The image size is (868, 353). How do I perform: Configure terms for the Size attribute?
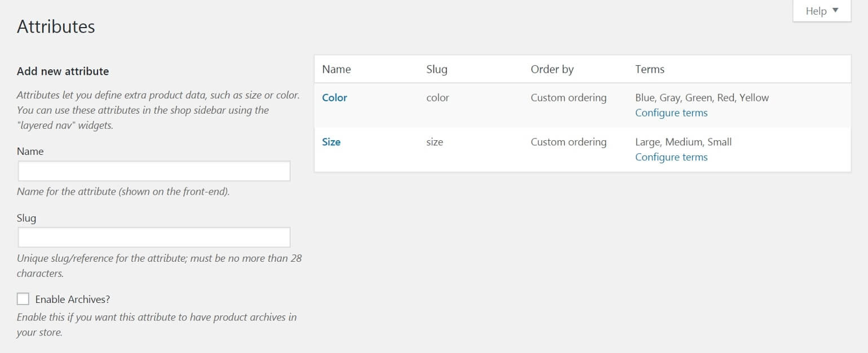coord(671,157)
